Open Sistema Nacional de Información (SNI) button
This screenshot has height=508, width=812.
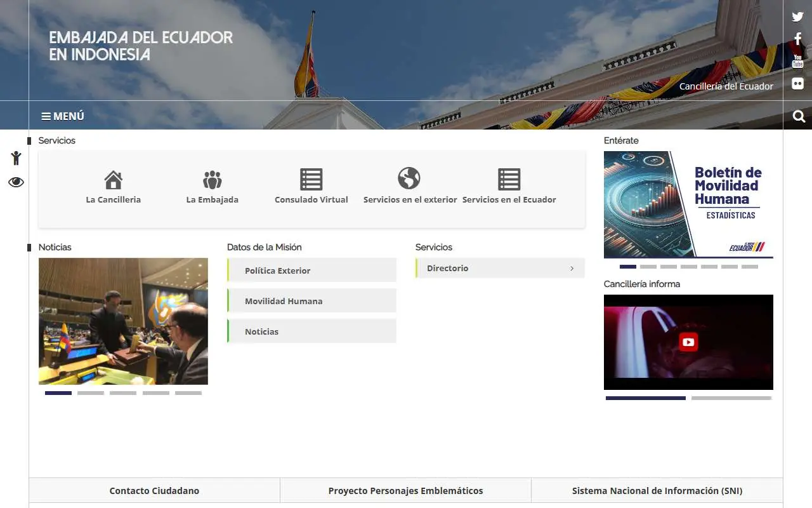tap(657, 491)
